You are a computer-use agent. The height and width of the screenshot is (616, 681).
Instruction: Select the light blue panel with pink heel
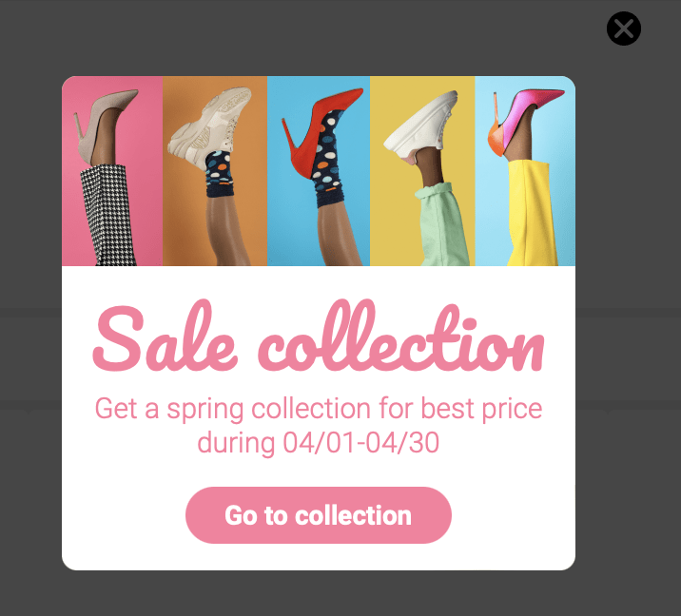coord(525,170)
